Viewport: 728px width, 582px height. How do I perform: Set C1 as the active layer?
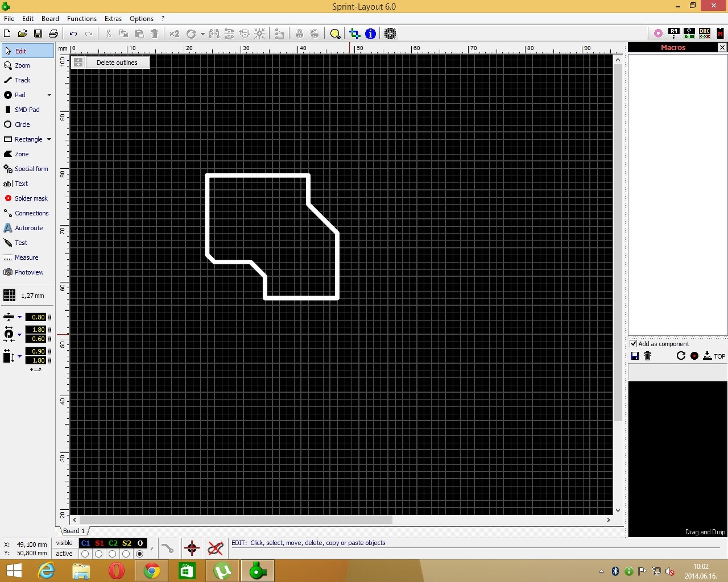click(x=85, y=554)
